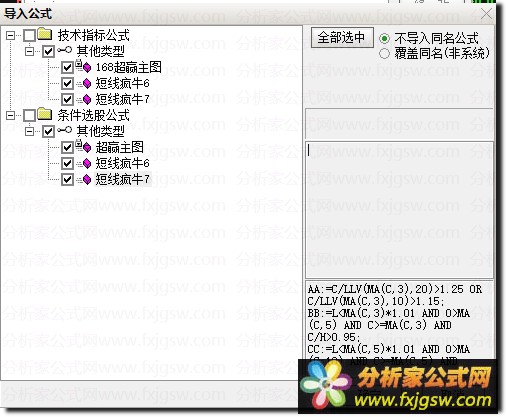
Task: Click key icon beside first 其他类型
Action: (64, 50)
